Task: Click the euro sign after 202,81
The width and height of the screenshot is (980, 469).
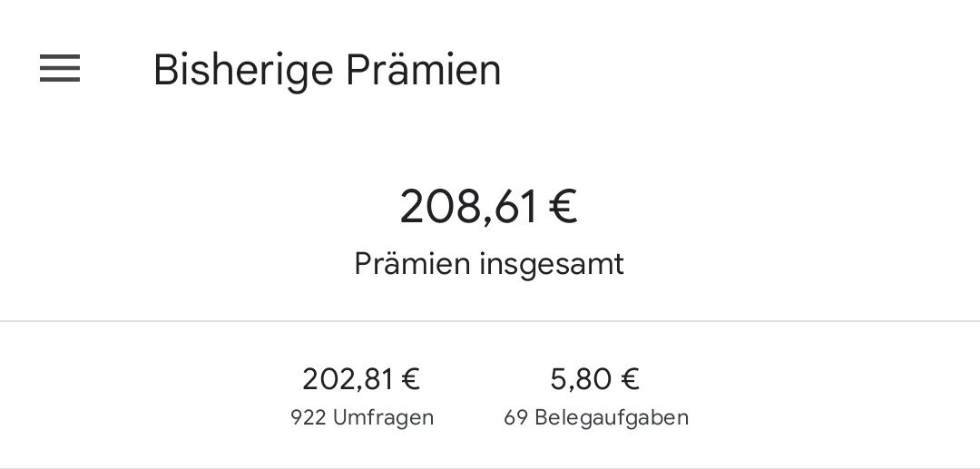Action: [x=410, y=379]
